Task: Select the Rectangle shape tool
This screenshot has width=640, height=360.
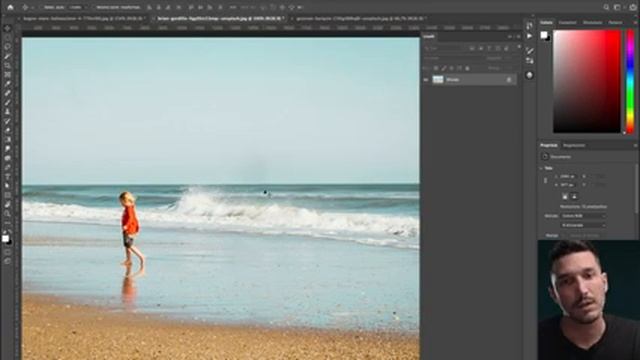Action: point(7,195)
